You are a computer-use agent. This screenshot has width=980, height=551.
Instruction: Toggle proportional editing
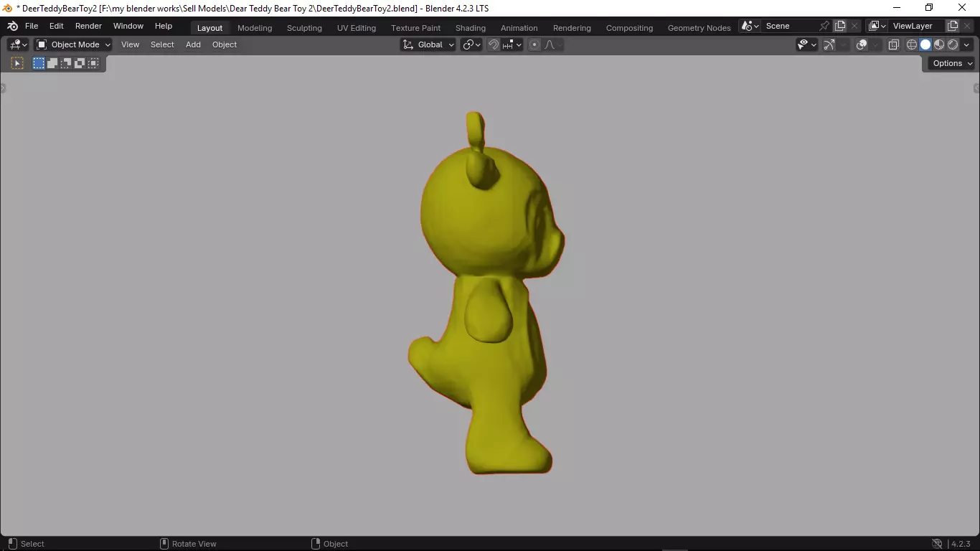(534, 44)
